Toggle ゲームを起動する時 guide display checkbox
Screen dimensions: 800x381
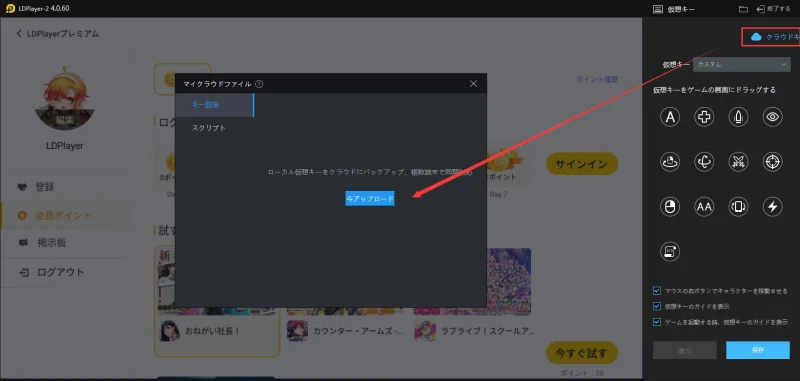click(x=657, y=322)
